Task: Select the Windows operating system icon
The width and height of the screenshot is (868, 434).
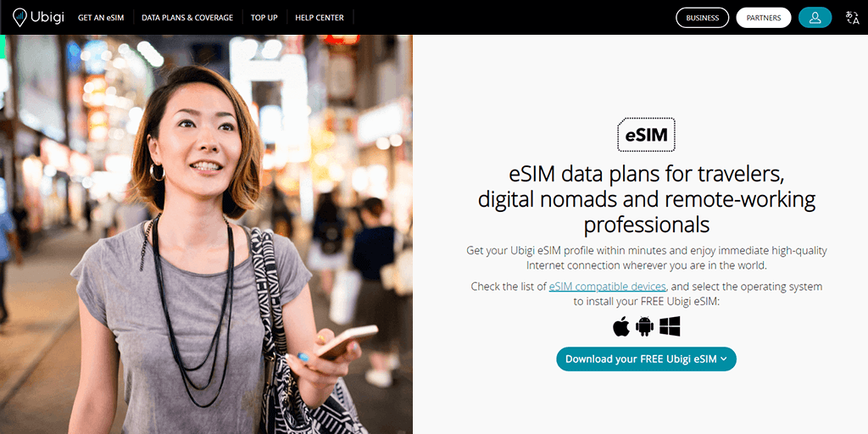Action: click(x=670, y=326)
